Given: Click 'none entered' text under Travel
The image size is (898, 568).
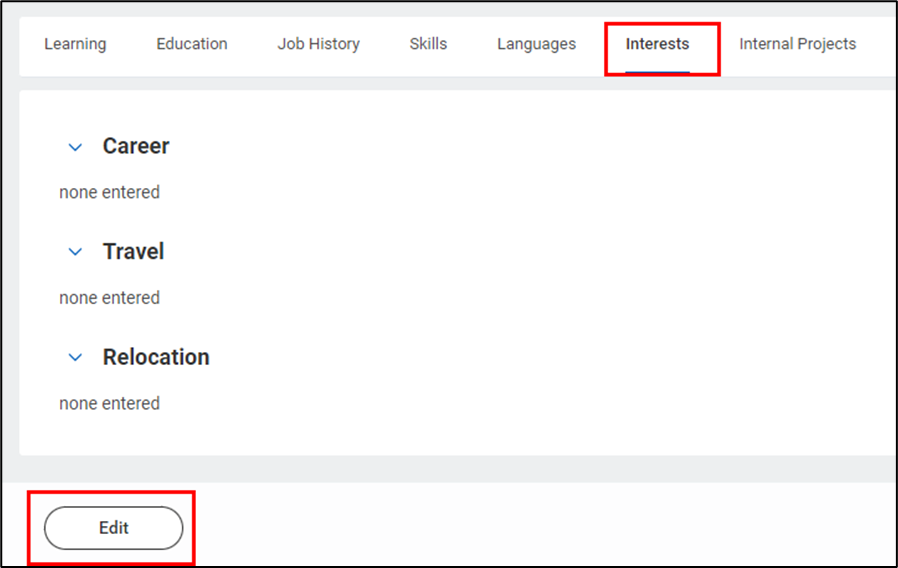Looking at the screenshot, I should click(x=109, y=298).
